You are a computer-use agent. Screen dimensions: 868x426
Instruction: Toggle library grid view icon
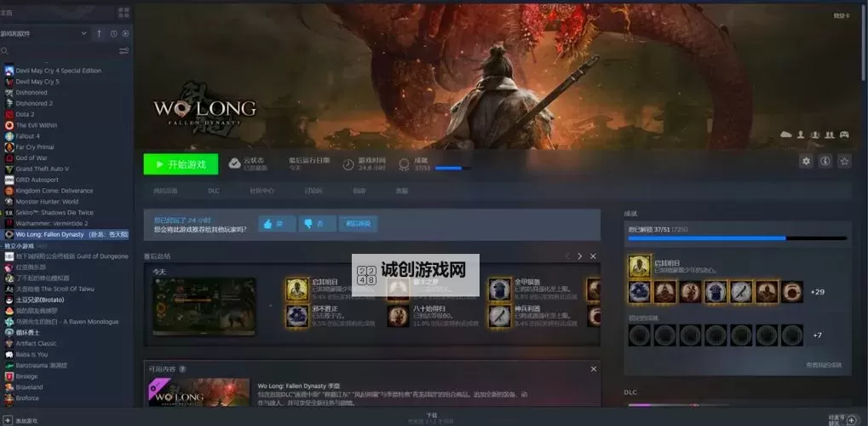tap(124, 12)
